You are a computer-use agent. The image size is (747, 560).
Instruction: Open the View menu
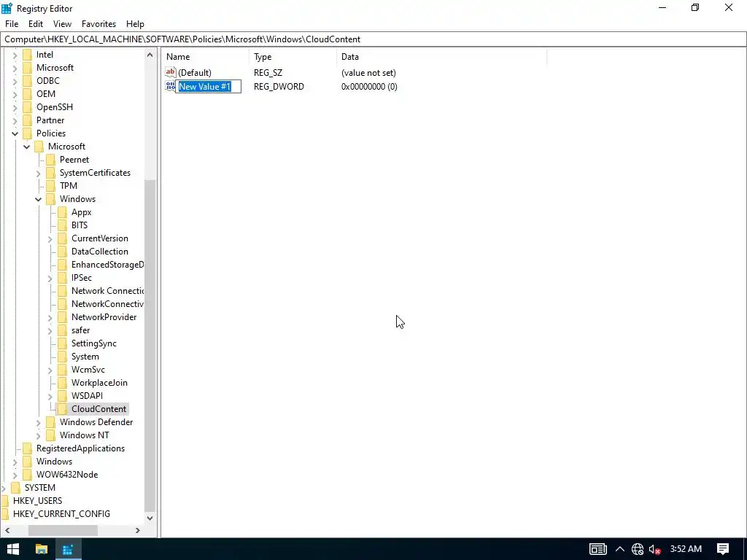(x=62, y=24)
